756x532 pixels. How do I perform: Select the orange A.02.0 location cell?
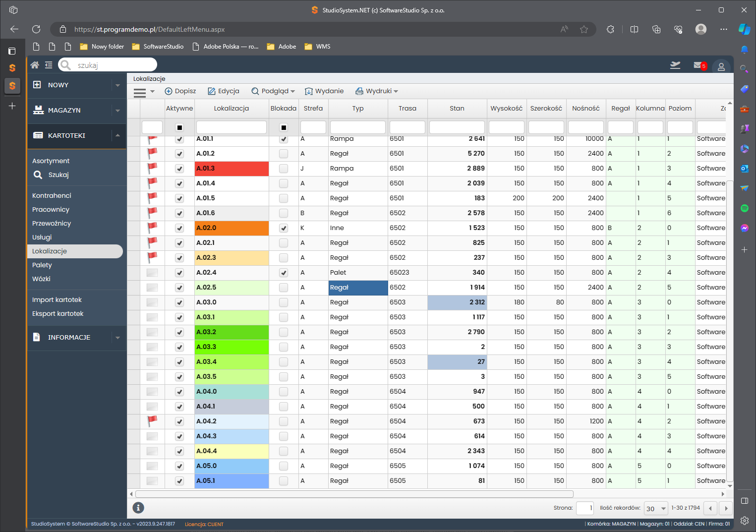click(232, 228)
